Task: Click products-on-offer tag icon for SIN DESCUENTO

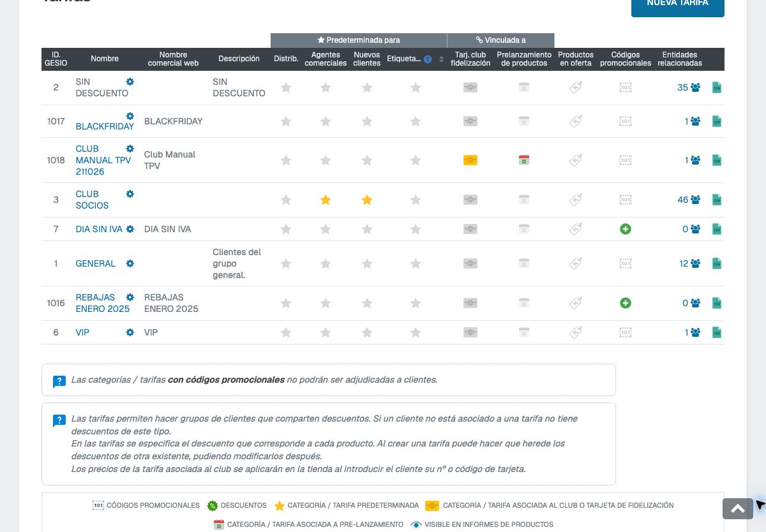Action: click(576, 87)
